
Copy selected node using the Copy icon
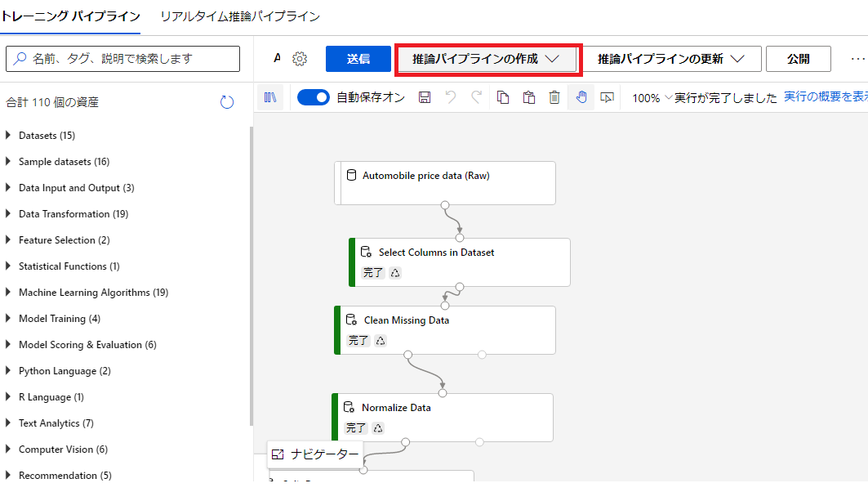504,96
